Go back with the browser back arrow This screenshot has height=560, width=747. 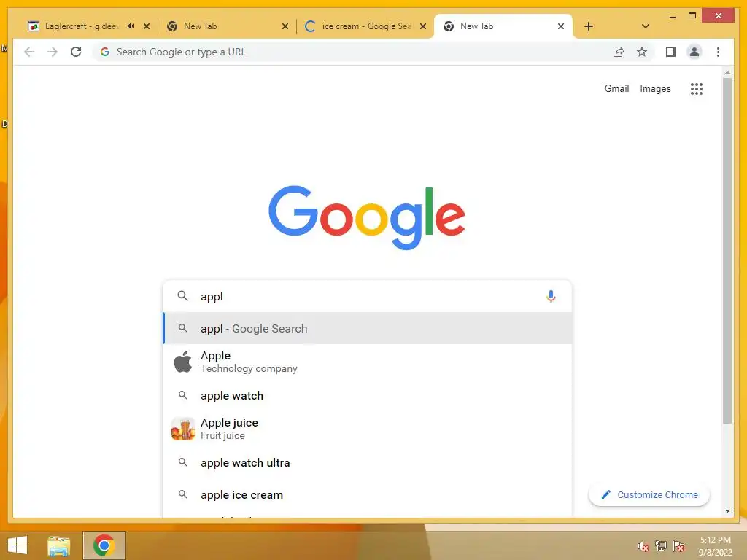(x=29, y=52)
